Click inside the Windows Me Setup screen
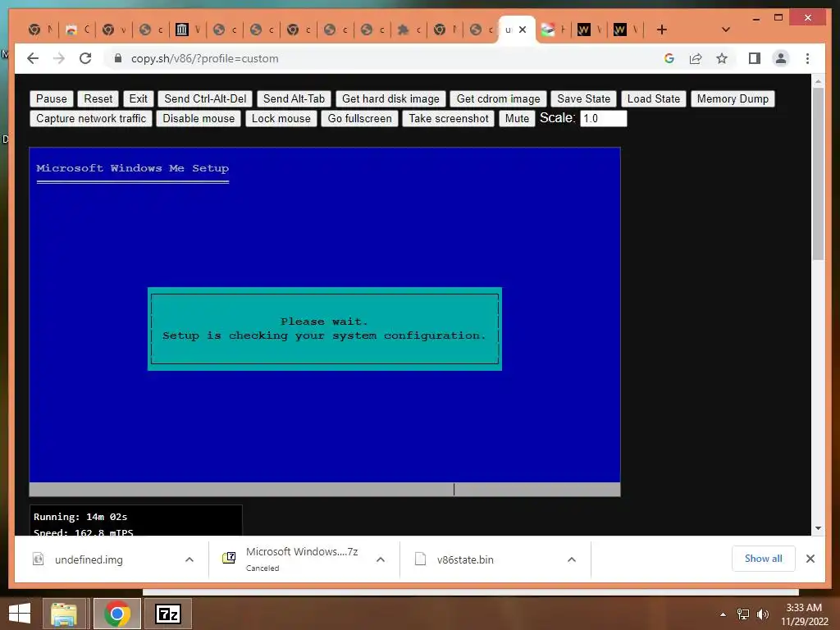The height and width of the screenshot is (630, 840). click(325, 322)
